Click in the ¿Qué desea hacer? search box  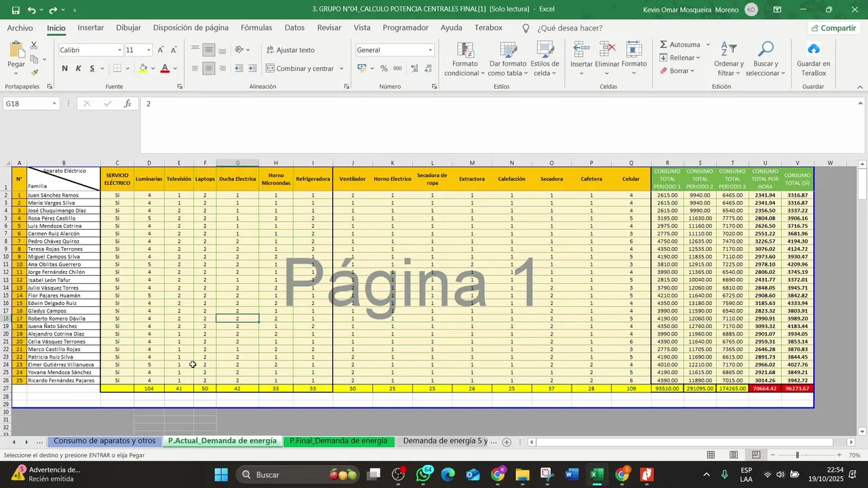pos(570,28)
